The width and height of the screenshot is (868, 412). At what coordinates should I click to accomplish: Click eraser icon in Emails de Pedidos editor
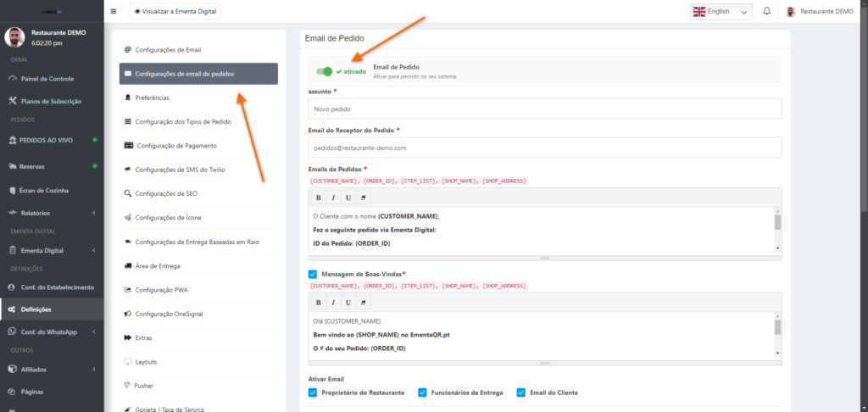pyautogui.click(x=364, y=198)
